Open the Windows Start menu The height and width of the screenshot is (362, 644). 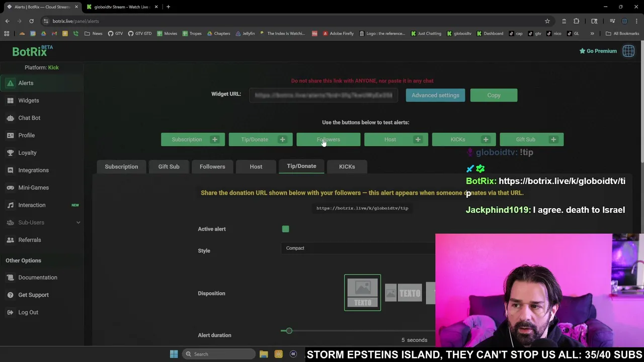(x=174, y=354)
